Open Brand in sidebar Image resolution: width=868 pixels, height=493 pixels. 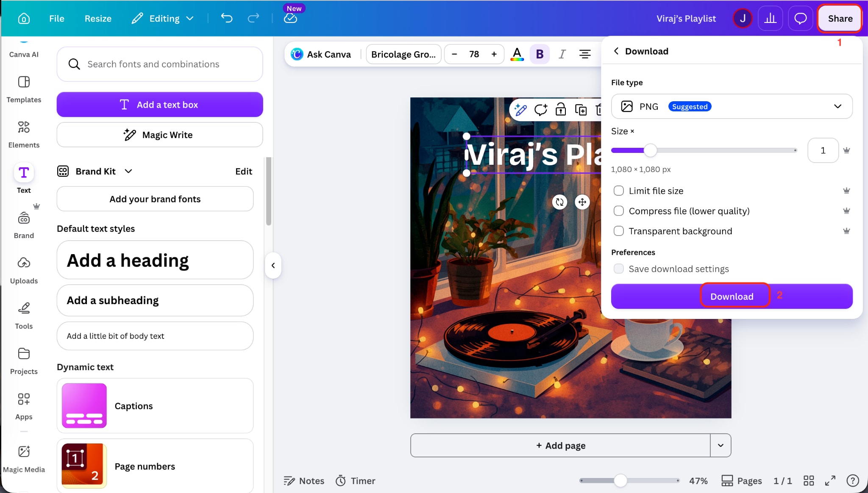click(24, 225)
